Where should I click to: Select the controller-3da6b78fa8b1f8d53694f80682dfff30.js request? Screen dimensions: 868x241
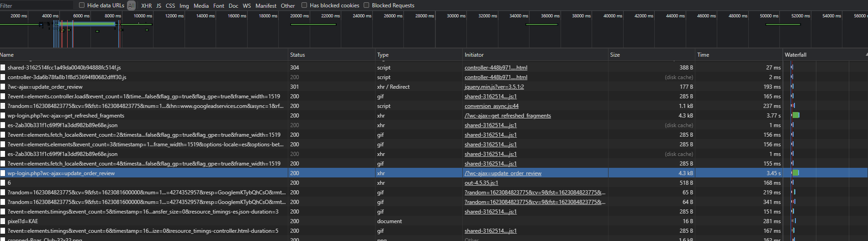67,77
